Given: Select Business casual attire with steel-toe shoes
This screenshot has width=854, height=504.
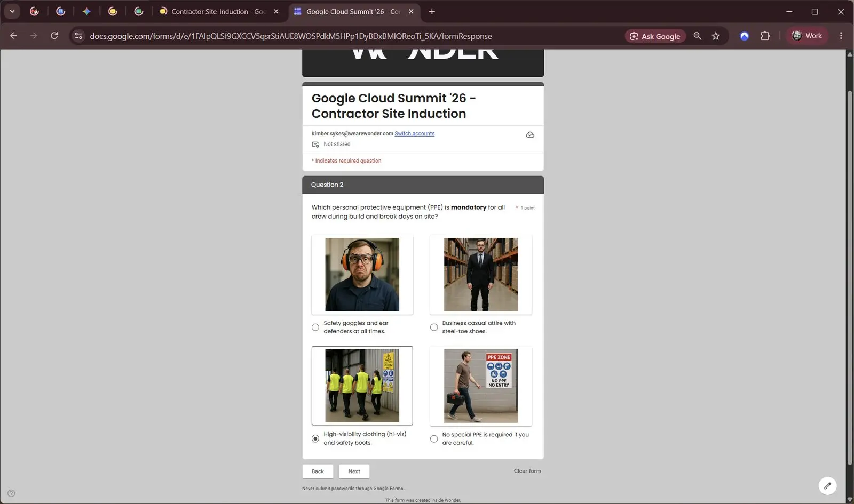Looking at the screenshot, I should 434,327.
